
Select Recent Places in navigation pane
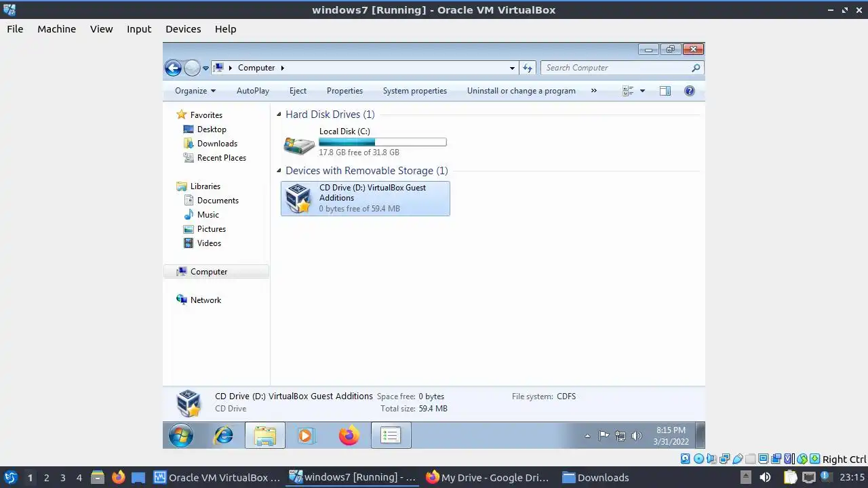pyautogui.click(x=221, y=158)
